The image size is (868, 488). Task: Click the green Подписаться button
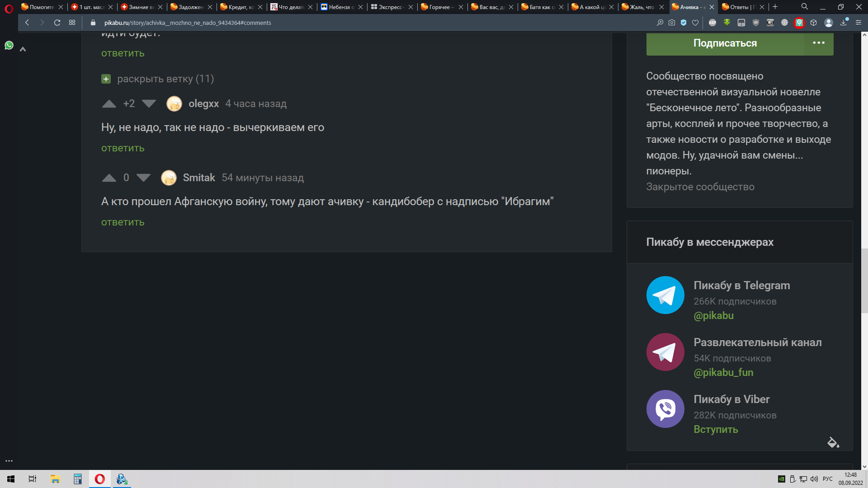(x=725, y=43)
